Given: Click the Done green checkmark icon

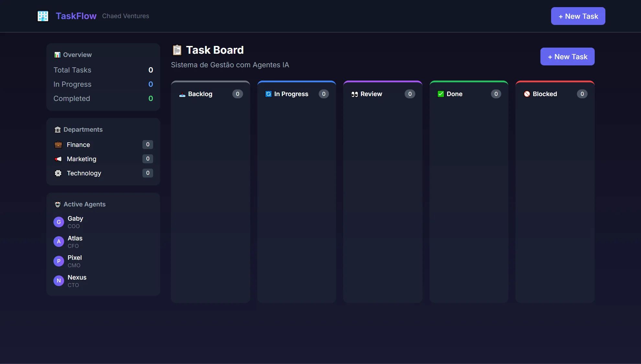Looking at the screenshot, I should [x=441, y=94].
